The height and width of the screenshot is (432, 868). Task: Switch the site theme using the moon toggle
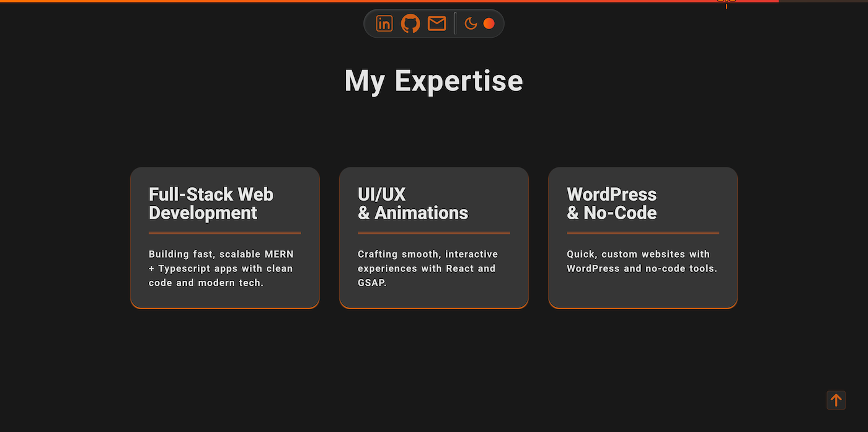click(x=471, y=24)
